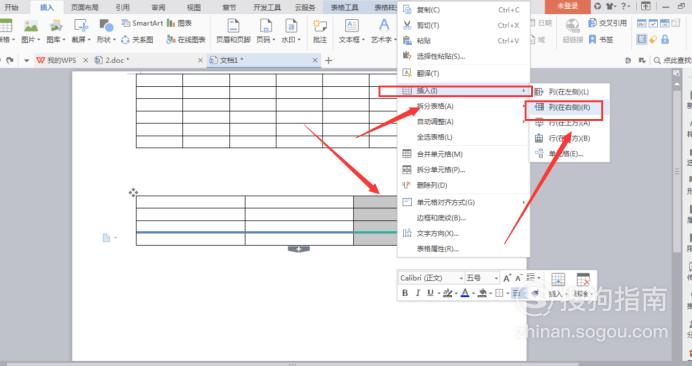Choose 表格属性(R) from the context menu
Screen dimensions: 692x366
click(x=463, y=249)
